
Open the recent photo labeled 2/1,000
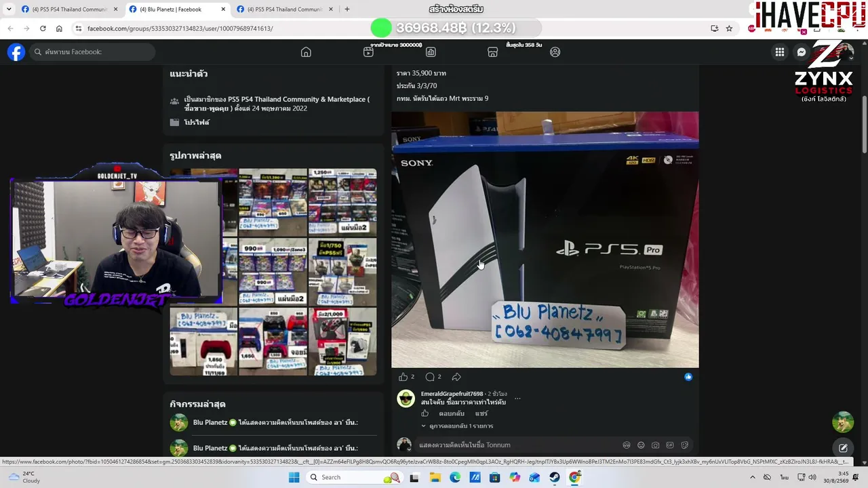(x=342, y=342)
